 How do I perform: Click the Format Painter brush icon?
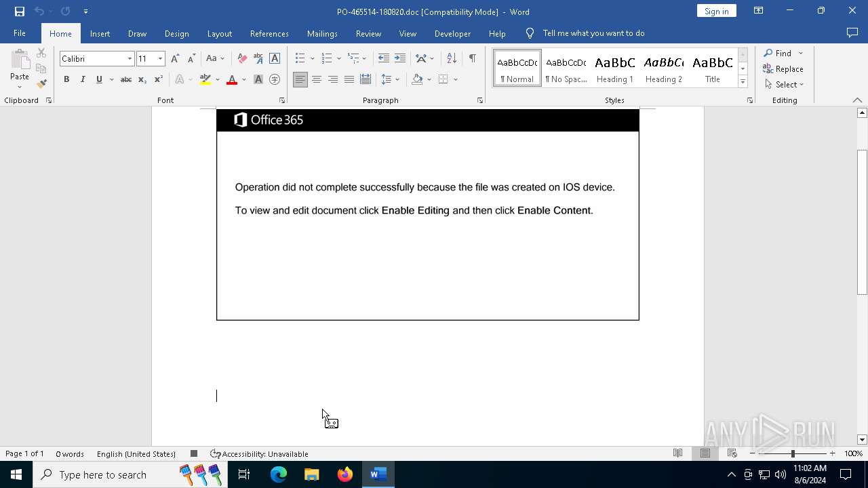(41, 83)
